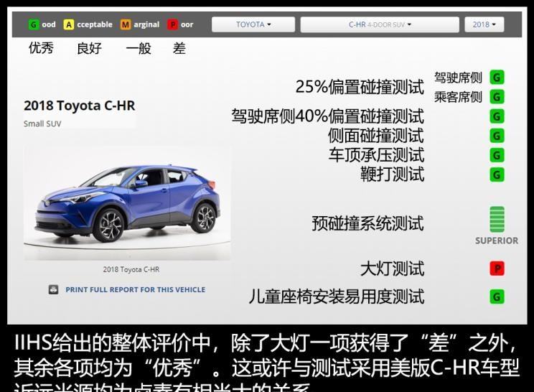Viewport: 534px width, 392px height.
Task: Open PRINT FULL REPORT FOR THIS VEHICLE link
Action: pos(136,290)
